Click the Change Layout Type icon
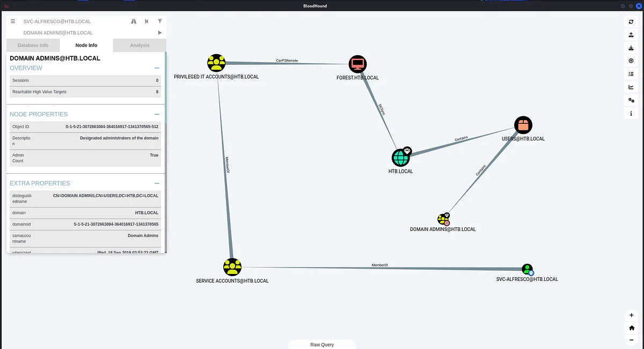The height and width of the screenshot is (349, 644). pyautogui.click(x=631, y=74)
